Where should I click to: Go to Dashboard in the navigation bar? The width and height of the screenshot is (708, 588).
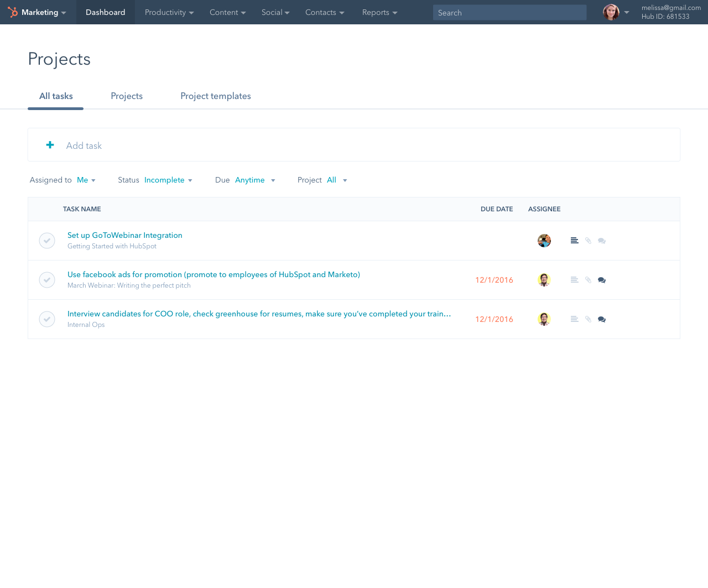pyautogui.click(x=106, y=12)
